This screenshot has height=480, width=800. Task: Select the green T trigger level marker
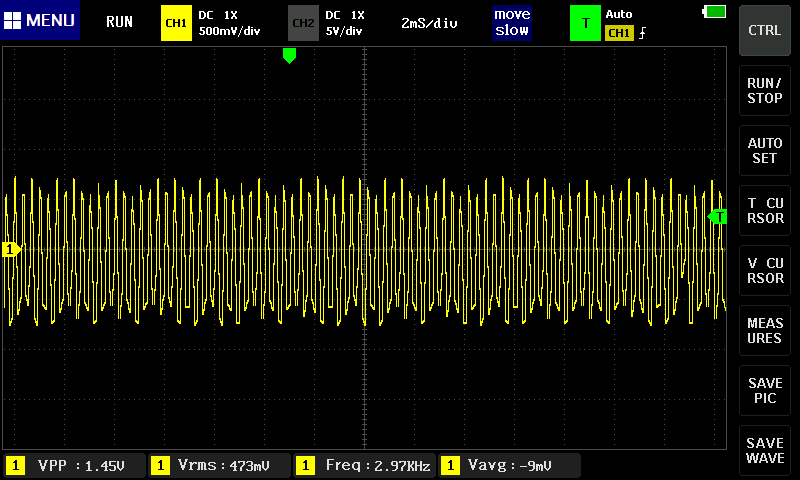click(x=717, y=217)
